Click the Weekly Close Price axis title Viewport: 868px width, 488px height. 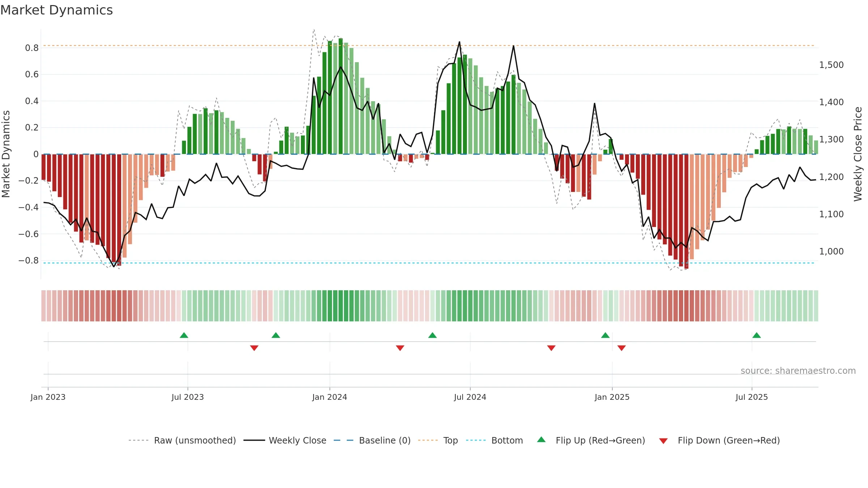click(858, 154)
